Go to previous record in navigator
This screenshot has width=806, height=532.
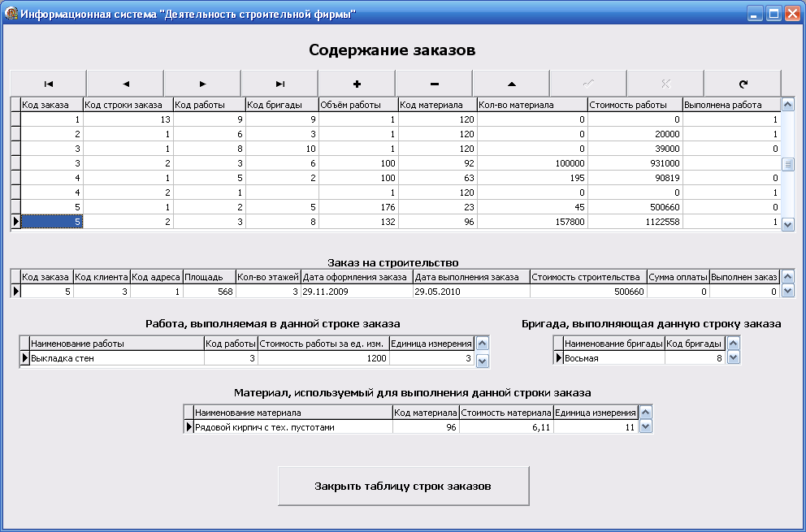coord(125,84)
